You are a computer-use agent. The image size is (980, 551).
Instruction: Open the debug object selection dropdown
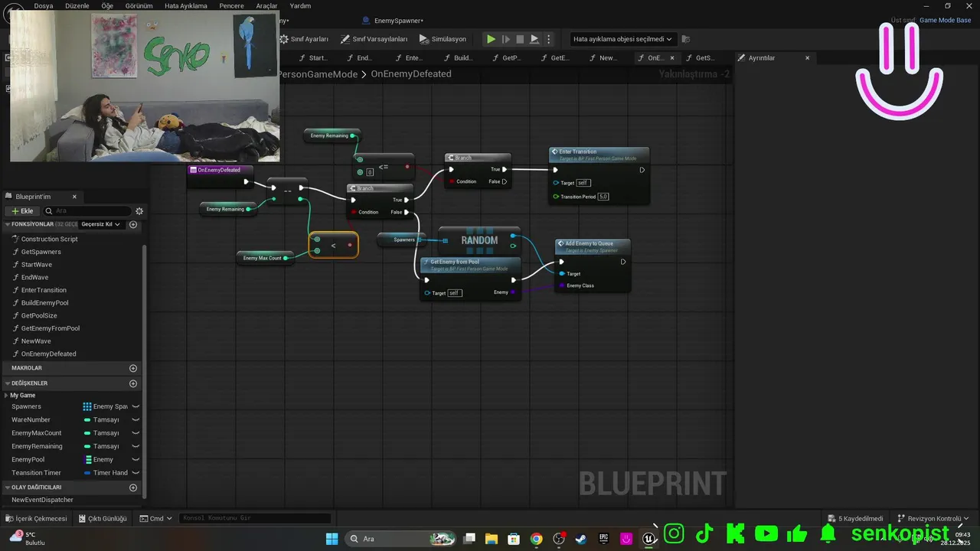[x=622, y=39]
